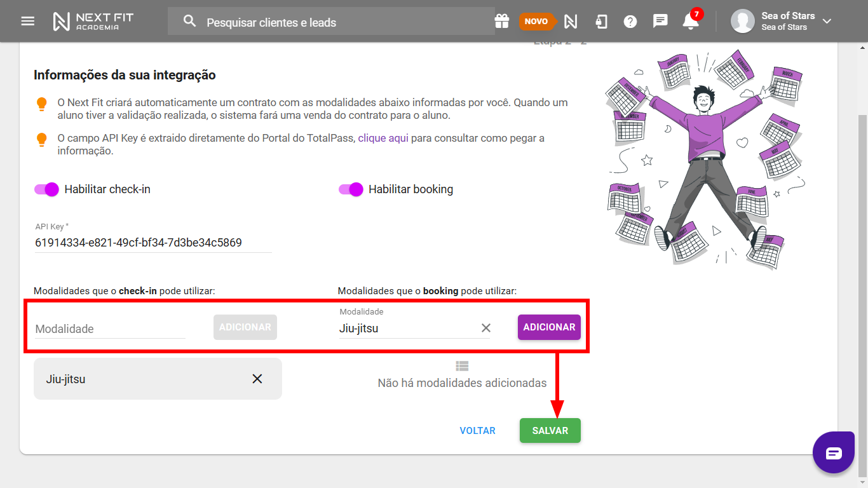Click the Jiu-jitsu chip label
Viewport: 868px width, 488px height.
pyautogui.click(x=65, y=379)
